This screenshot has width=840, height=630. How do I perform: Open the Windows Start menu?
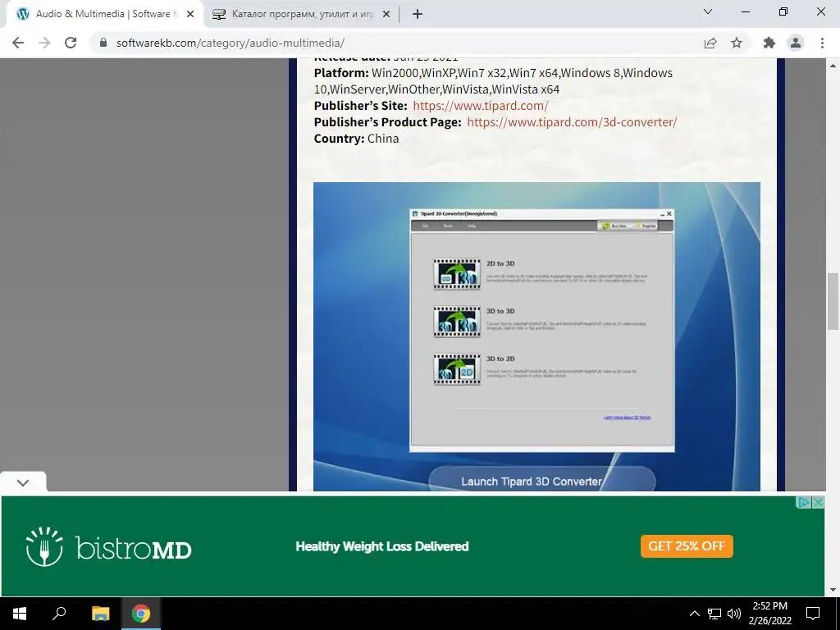click(20, 614)
